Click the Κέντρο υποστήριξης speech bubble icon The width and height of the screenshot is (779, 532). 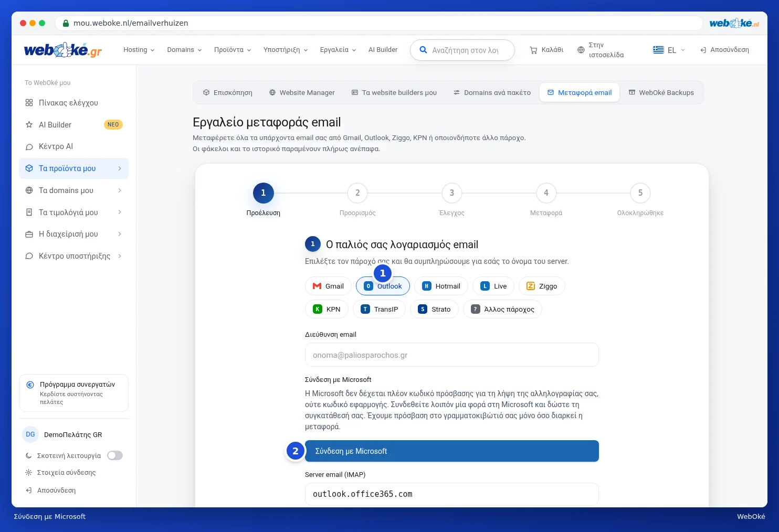click(29, 256)
